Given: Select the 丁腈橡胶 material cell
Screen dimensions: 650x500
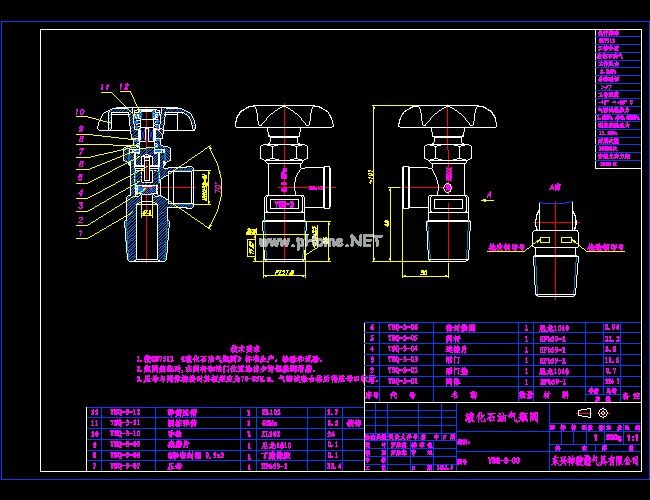Looking at the screenshot, I should (276, 455).
